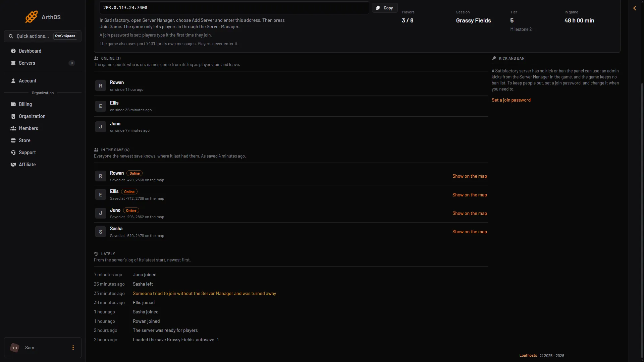Show Rowan on the map
The image size is (644, 362).
pyautogui.click(x=470, y=176)
